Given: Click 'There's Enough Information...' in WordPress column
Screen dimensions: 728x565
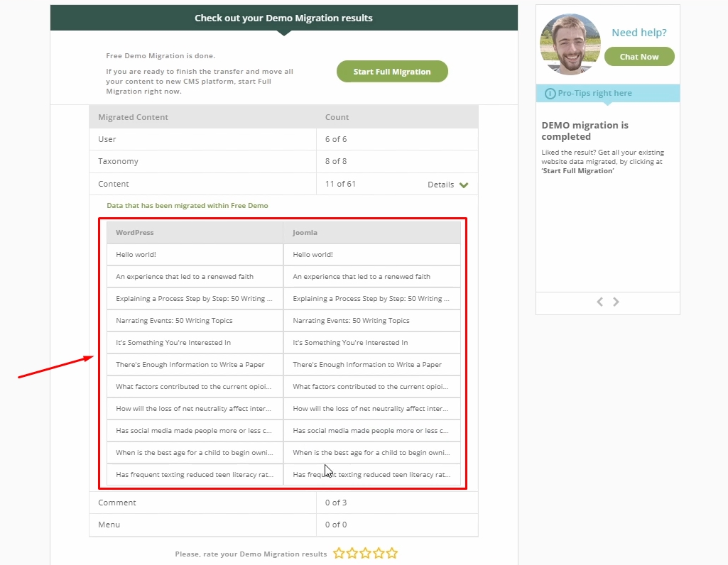Looking at the screenshot, I should coord(190,365).
